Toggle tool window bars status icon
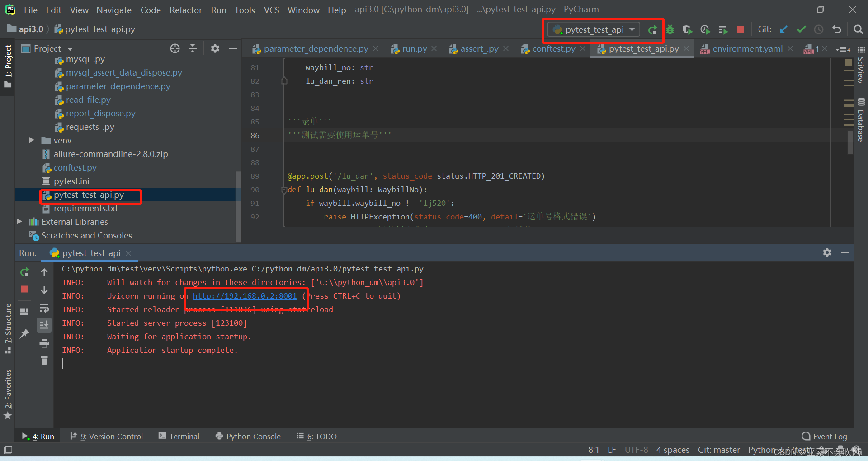The height and width of the screenshot is (461, 868). [8, 450]
